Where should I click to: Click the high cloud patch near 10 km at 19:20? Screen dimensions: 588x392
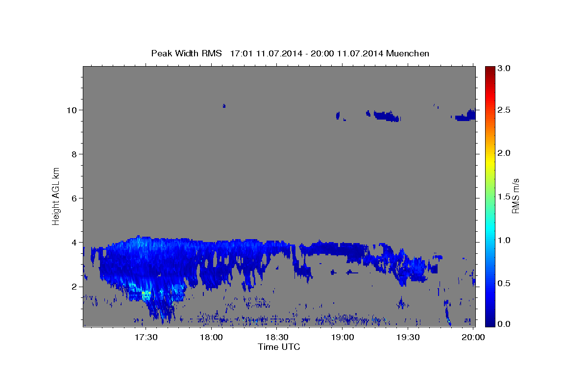[387, 116]
